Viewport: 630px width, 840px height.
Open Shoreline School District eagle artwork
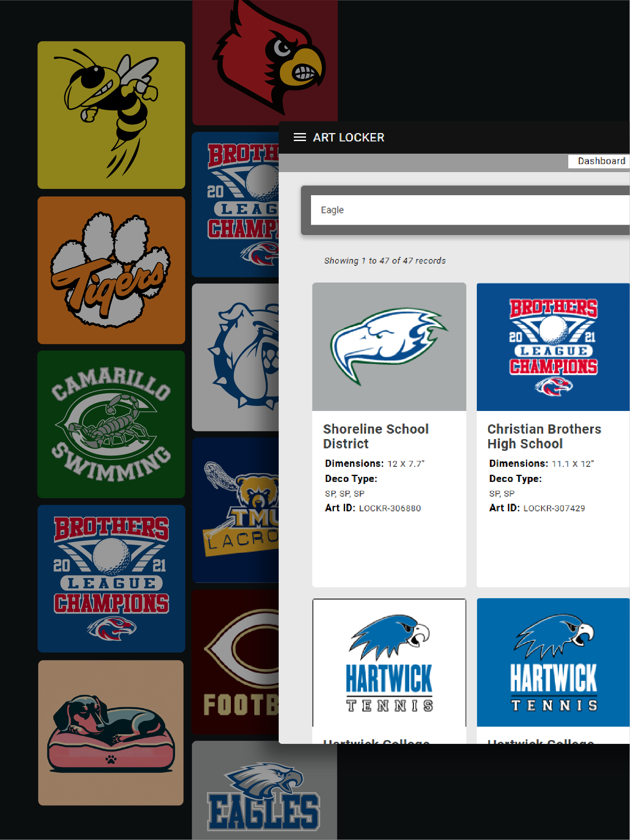389,347
